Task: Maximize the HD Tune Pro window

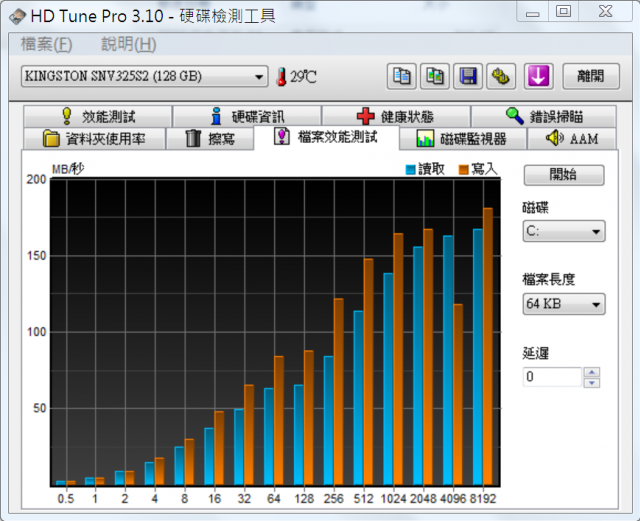Action: coord(563,11)
